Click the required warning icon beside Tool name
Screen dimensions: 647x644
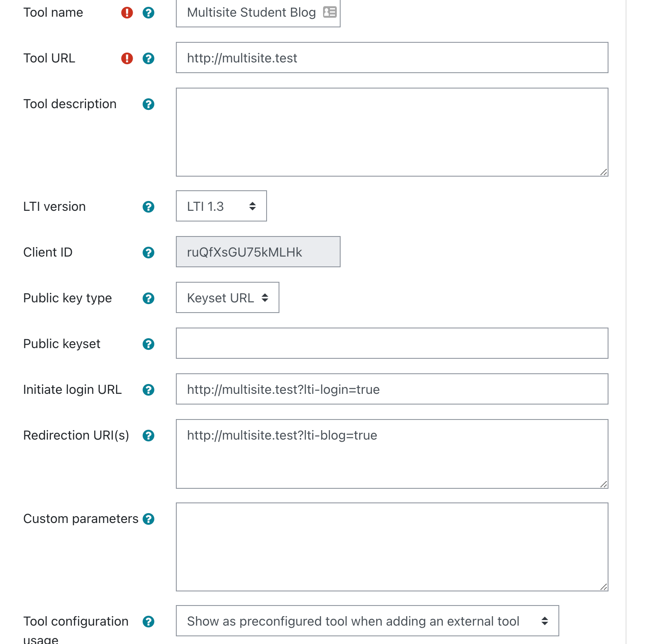pos(127,13)
